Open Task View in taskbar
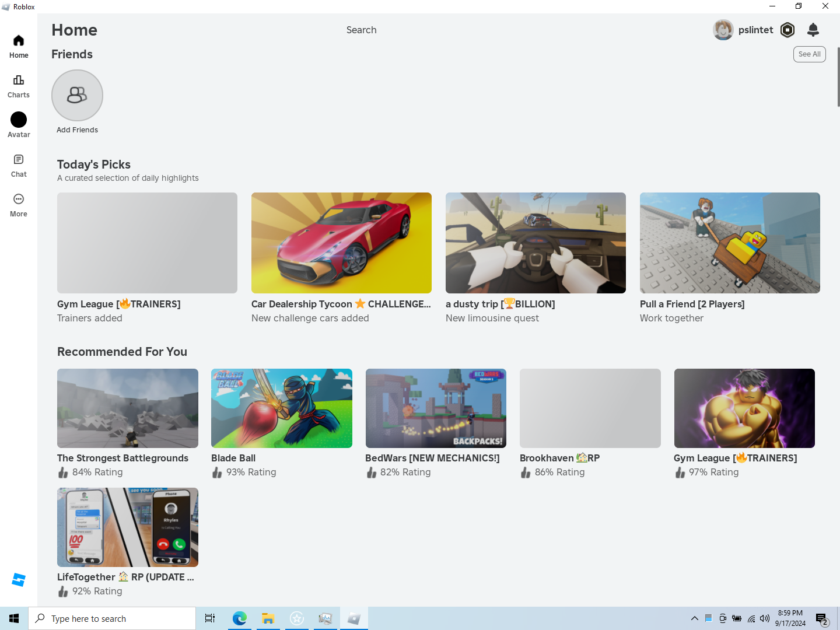Viewport: 840px width, 630px height. click(210, 618)
